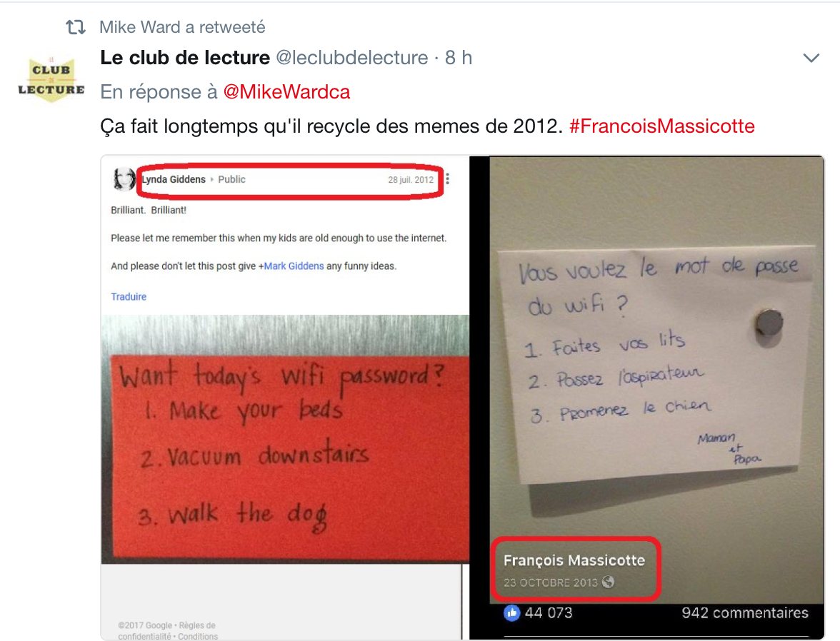Click the globe privacy icon under François Massicotte
The image size is (840, 641).
[608, 582]
